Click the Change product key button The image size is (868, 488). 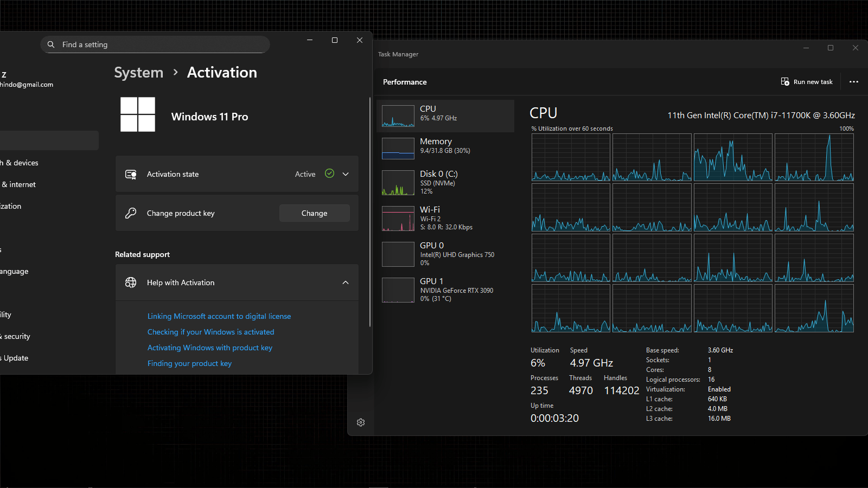(314, 213)
